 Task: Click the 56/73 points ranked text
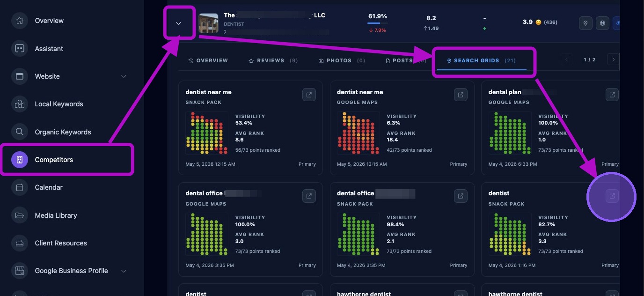point(258,150)
